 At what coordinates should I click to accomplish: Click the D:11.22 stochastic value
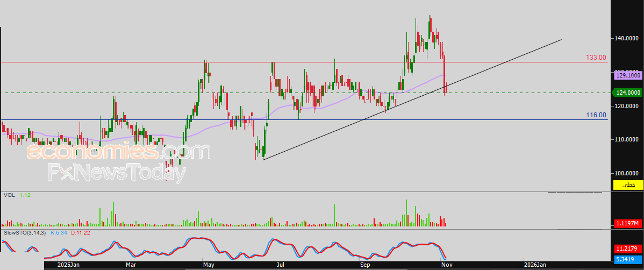click(x=81, y=232)
